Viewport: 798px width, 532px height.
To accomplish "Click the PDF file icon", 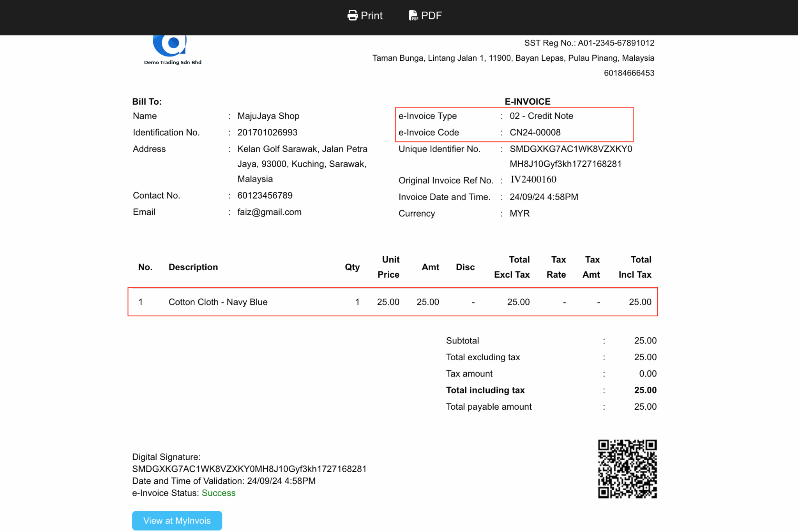I will (x=413, y=16).
